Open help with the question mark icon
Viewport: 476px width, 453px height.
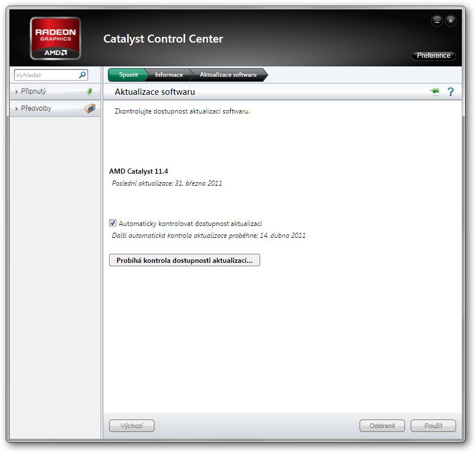(x=450, y=91)
